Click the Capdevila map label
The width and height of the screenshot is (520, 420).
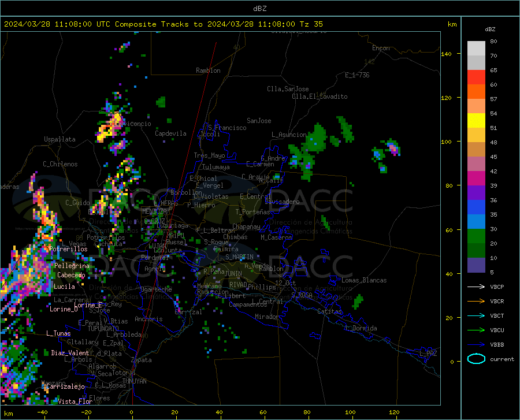coord(171,133)
